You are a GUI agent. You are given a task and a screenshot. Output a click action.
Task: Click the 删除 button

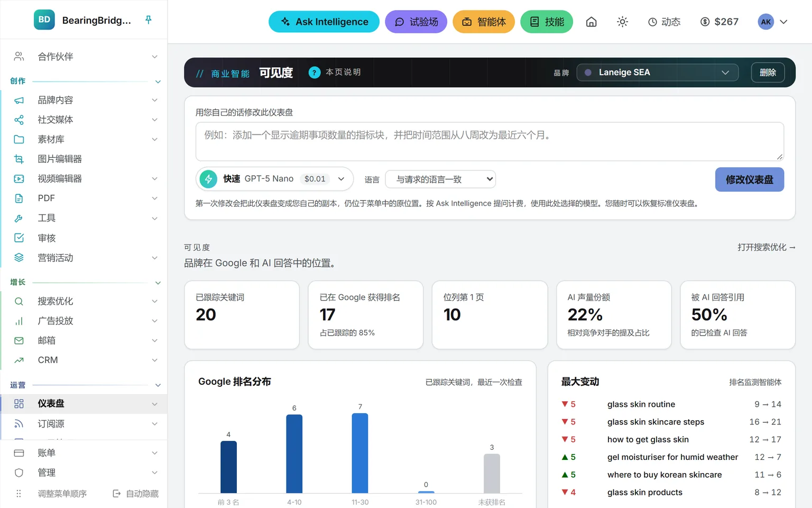point(768,72)
